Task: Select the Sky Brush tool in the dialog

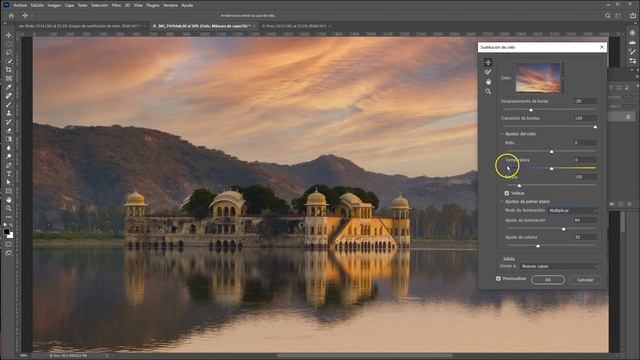Action: 488,72
